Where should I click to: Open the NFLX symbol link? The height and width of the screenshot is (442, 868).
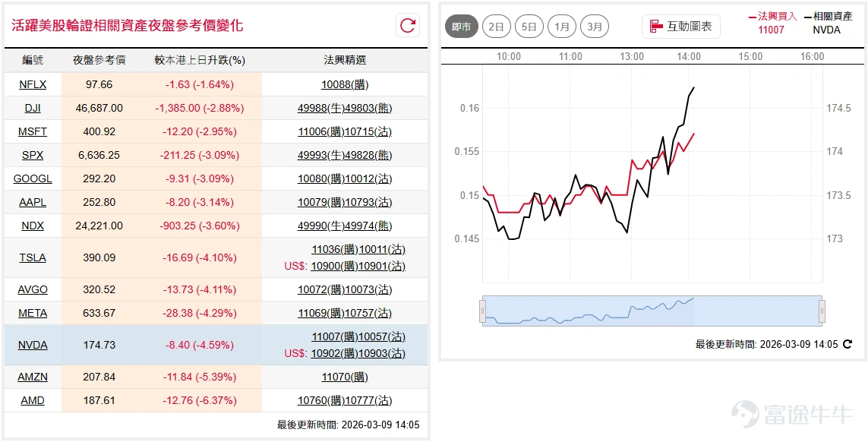33,84
